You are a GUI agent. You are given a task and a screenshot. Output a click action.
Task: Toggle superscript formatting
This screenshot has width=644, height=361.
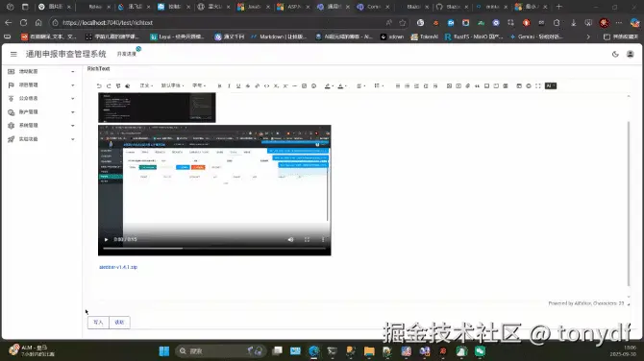click(285, 85)
